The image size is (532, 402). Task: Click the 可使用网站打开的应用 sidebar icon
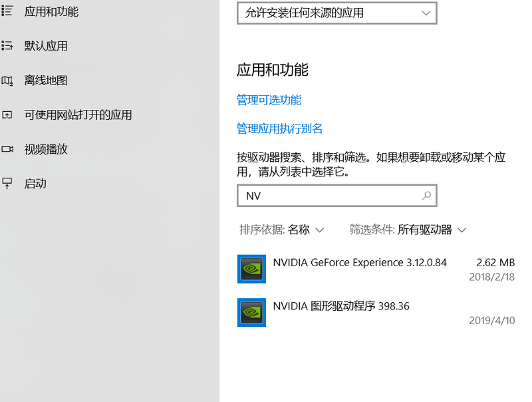7,115
